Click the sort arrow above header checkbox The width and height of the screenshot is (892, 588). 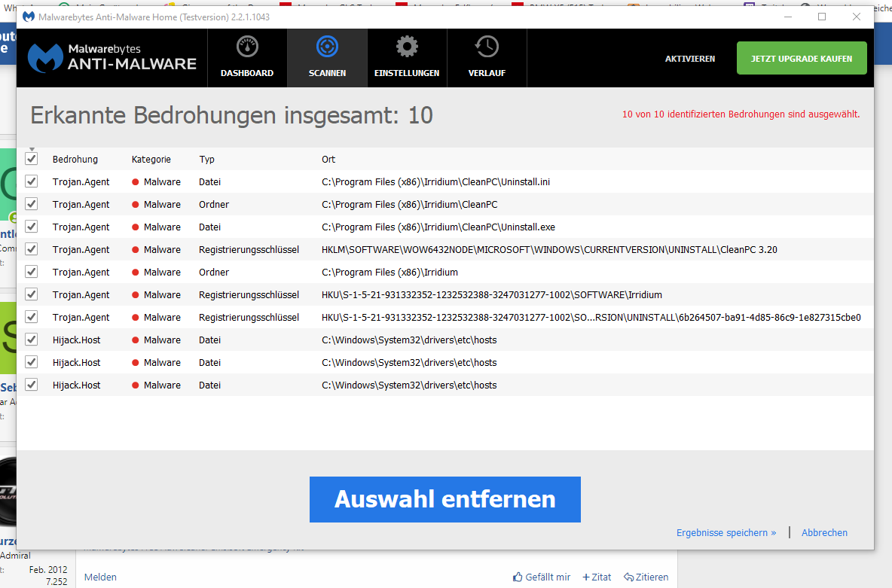(32, 150)
